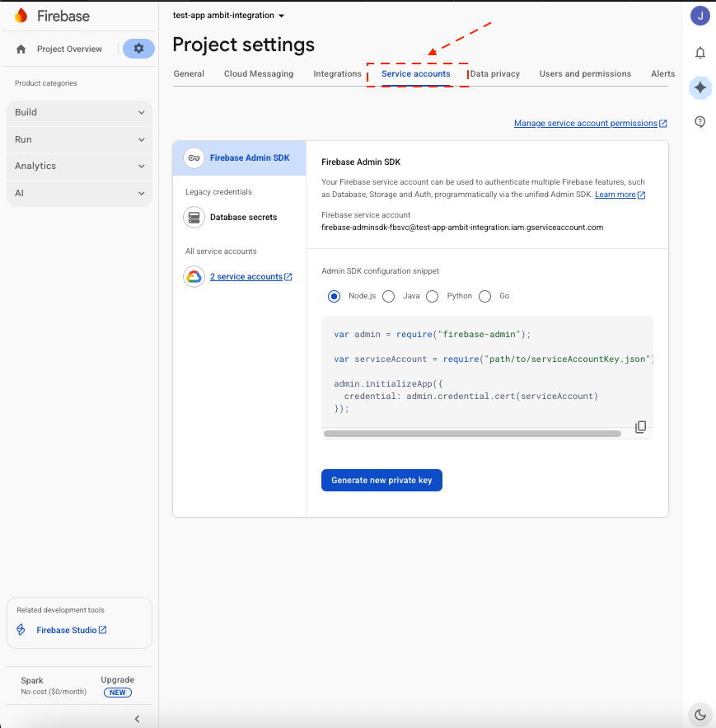
Task: Select the Firebase Admin SDK key icon
Action: 194,157
